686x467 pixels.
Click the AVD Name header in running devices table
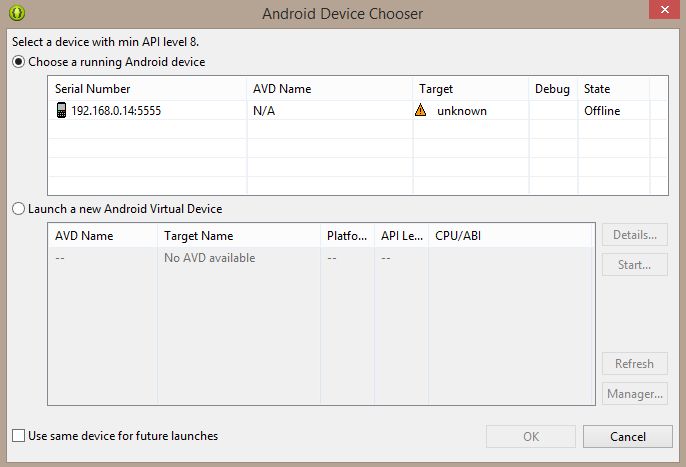pyautogui.click(x=330, y=89)
